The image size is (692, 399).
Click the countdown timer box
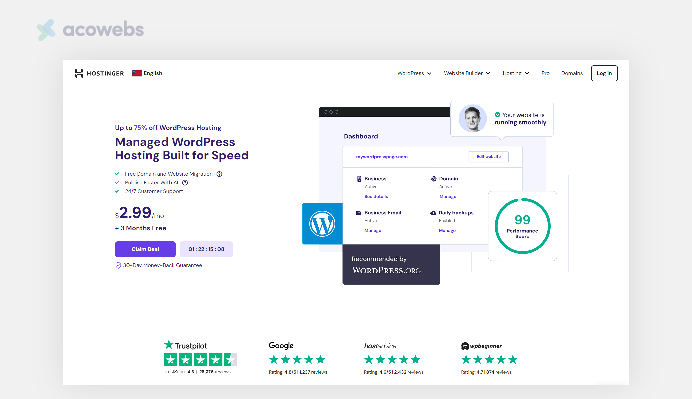click(206, 249)
